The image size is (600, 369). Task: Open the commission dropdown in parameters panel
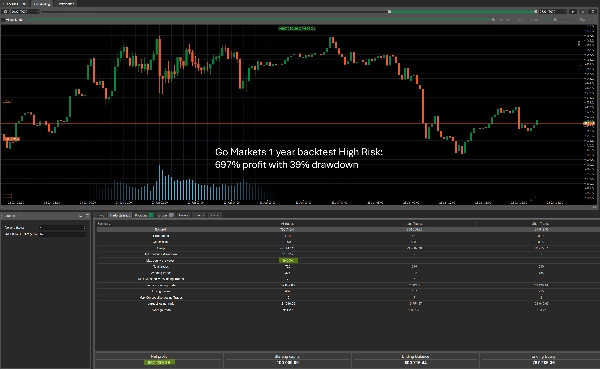[62, 234]
